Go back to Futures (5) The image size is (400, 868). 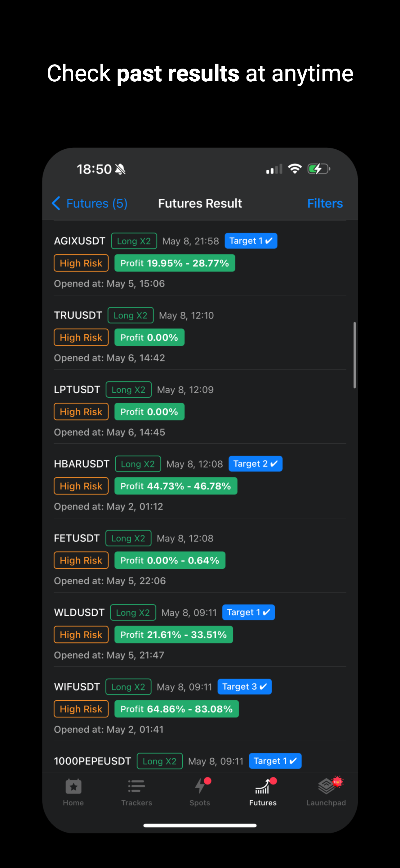pos(97,203)
